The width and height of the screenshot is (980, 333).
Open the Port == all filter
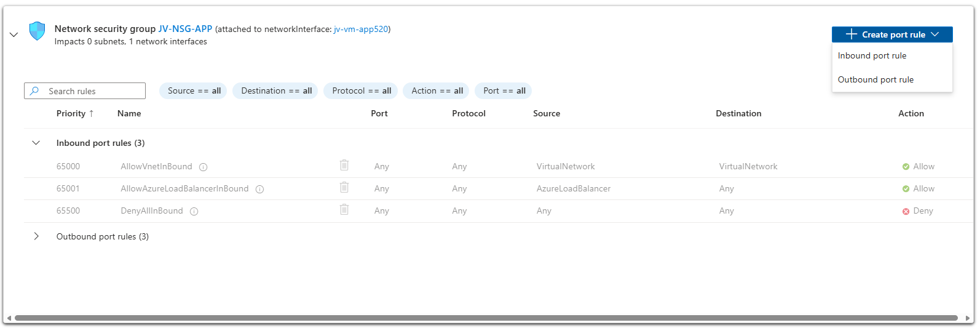pyautogui.click(x=504, y=90)
